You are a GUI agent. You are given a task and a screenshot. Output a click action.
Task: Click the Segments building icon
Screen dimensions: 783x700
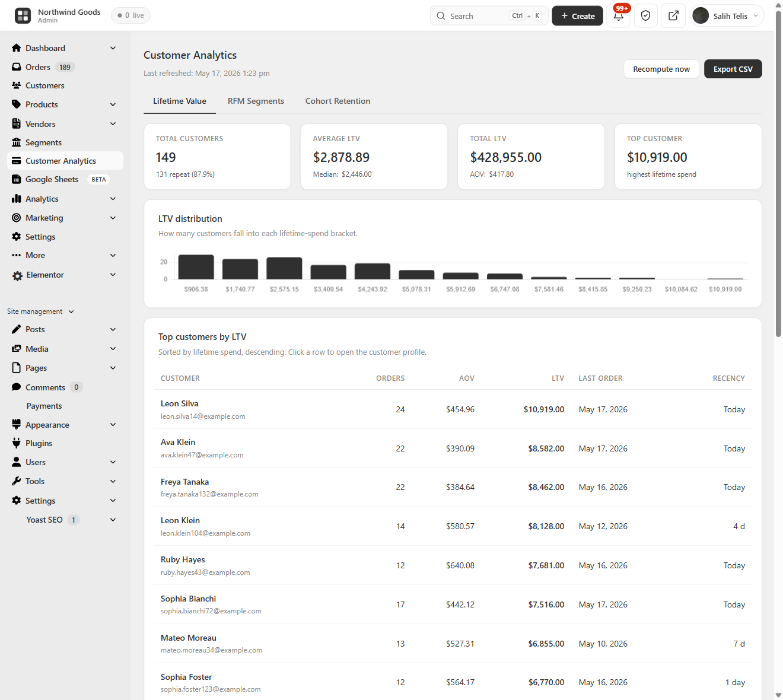click(x=17, y=142)
